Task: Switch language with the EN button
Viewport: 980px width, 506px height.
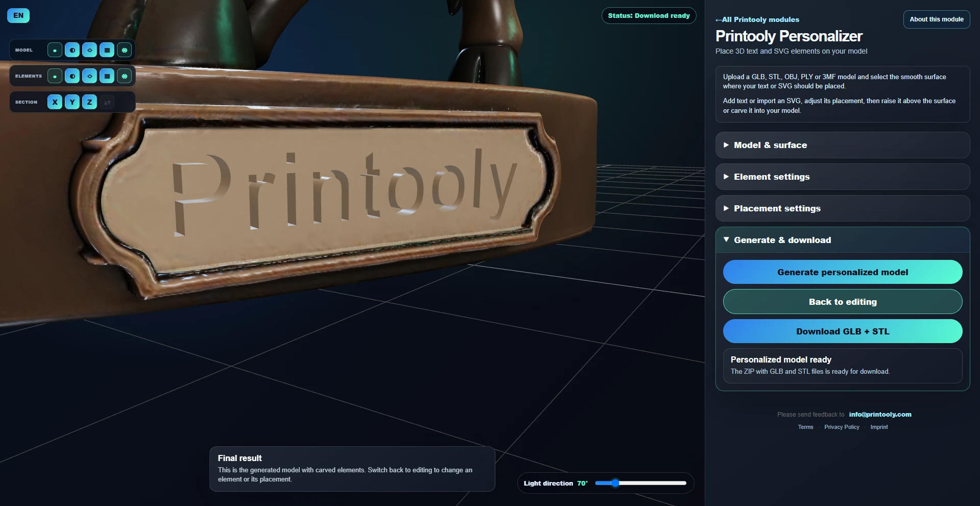Action: coord(18,15)
